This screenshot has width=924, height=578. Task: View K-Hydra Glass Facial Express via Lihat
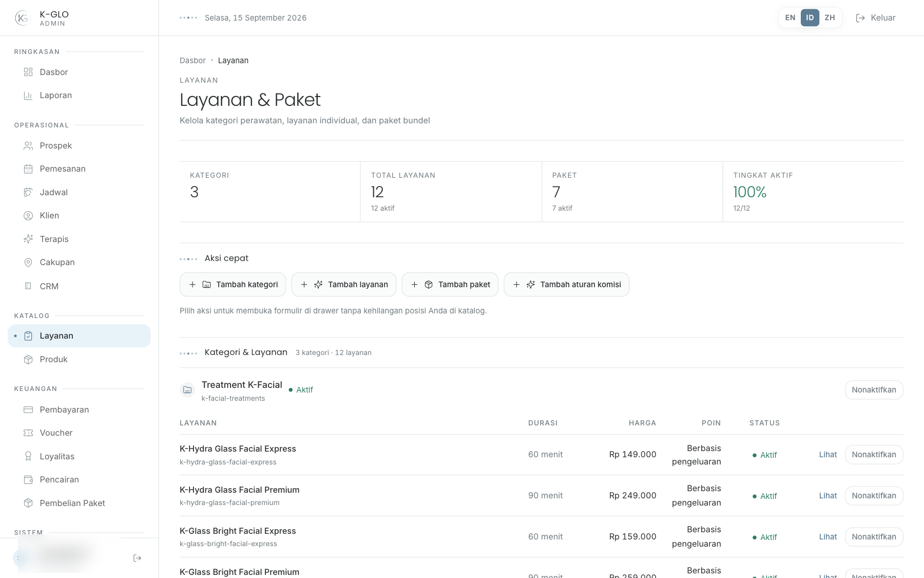[x=827, y=455]
